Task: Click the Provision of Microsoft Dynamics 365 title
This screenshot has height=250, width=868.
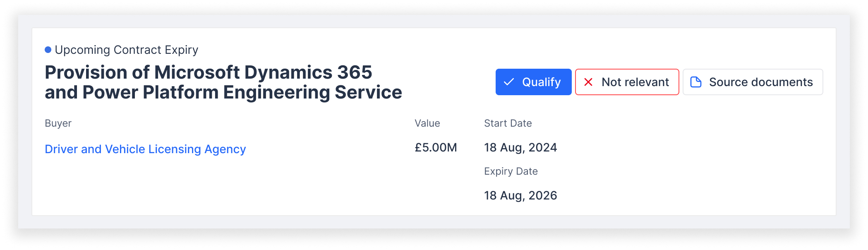Action: (223, 82)
